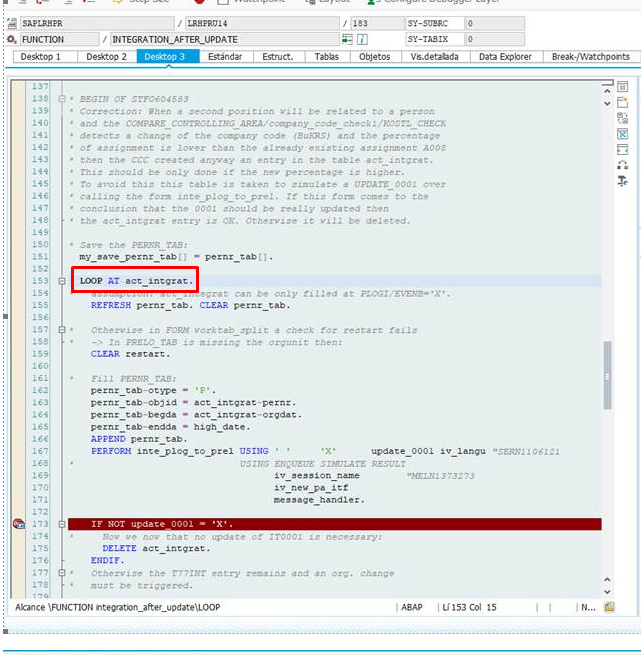This screenshot has height=658, width=641.
Task: Click the INTEGRATION_AFTER_UPDATE field
Action: 225,39
